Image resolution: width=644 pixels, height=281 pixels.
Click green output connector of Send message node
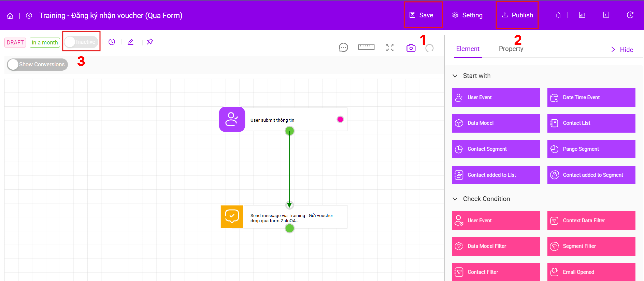(x=289, y=228)
